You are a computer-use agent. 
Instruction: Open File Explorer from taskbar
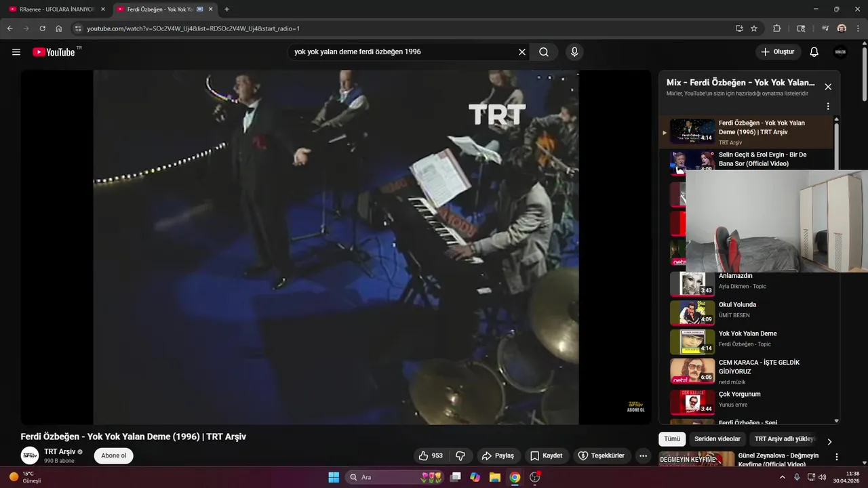point(495,477)
